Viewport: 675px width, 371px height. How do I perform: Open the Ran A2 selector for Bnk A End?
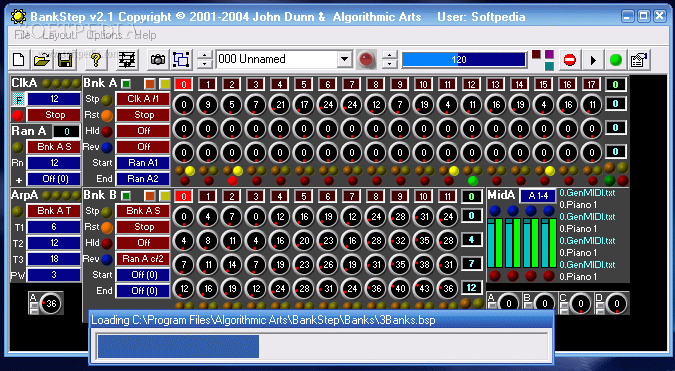coord(142,179)
